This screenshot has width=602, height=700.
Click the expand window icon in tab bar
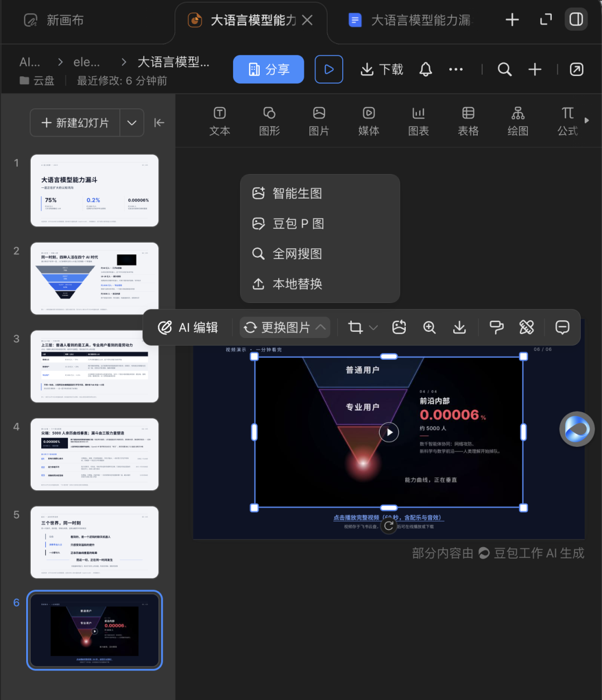546,20
